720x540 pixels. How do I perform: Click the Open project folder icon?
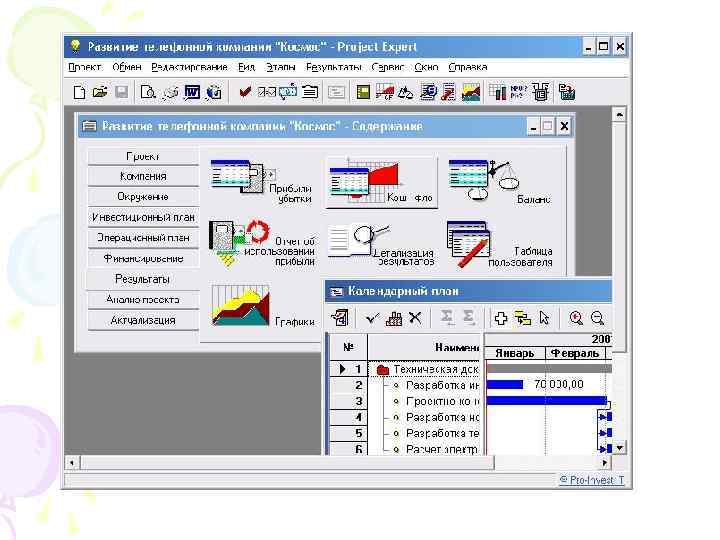point(100,92)
